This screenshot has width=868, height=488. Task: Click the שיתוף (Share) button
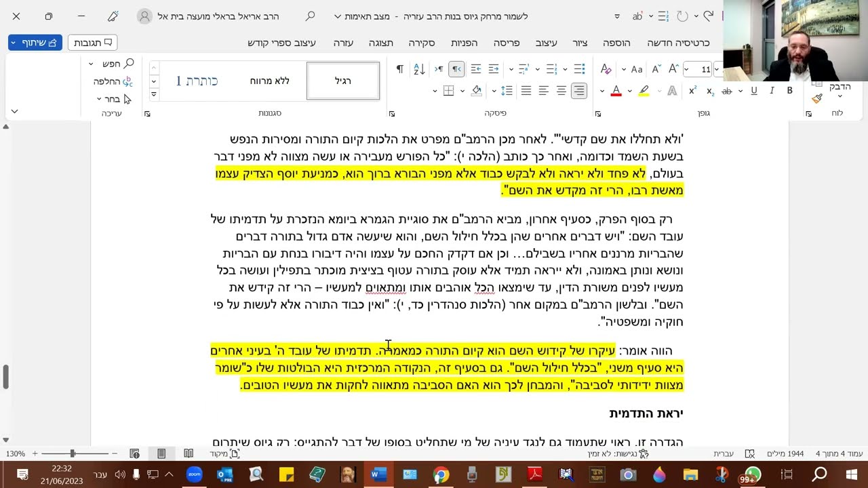[x=35, y=43]
